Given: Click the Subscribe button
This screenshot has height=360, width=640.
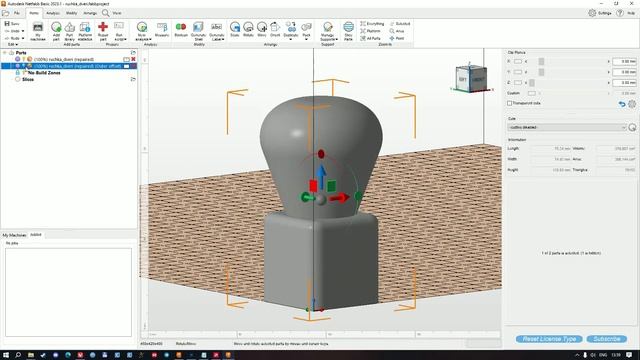Looking at the screenshot, I should click(607, 339).
